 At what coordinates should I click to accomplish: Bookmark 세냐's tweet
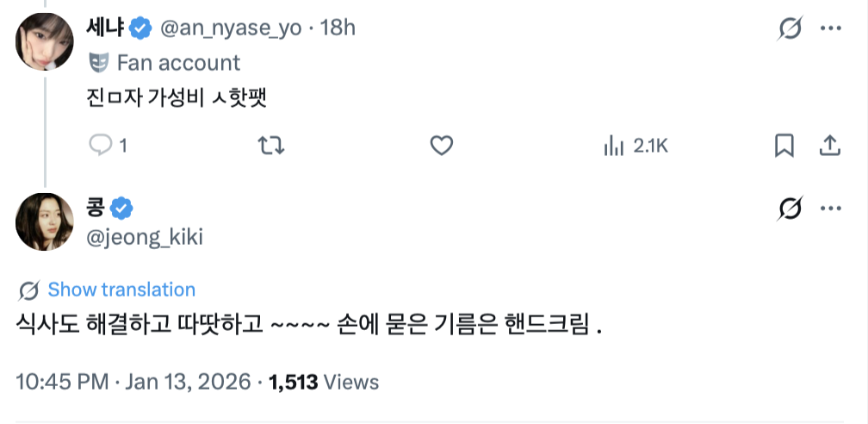pos(784,146)
